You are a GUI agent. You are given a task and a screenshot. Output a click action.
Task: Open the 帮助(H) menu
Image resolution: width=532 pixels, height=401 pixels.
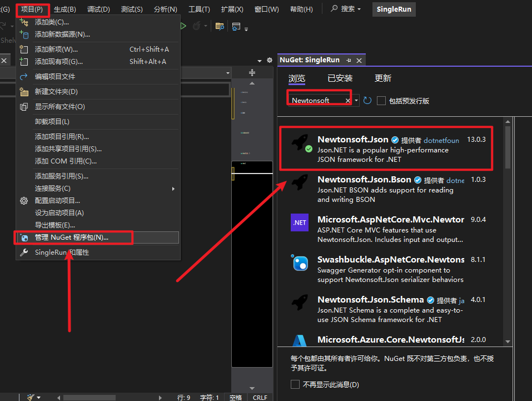click(x=301, y=9)
